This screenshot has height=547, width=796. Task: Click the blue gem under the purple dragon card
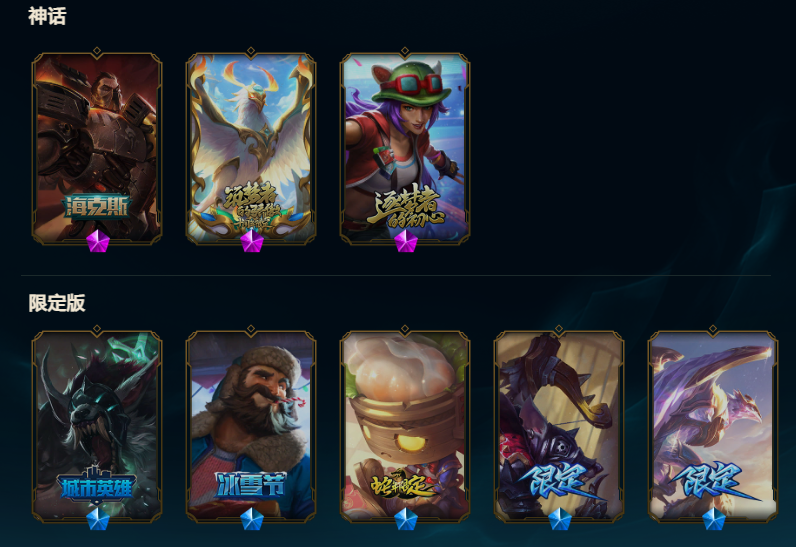pyautogui.click(x=714, y=519)
